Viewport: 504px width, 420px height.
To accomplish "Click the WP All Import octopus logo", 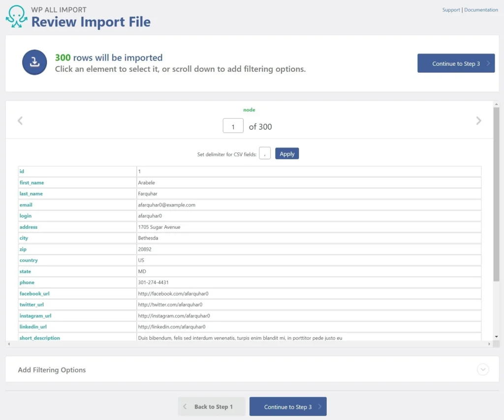I will pyautogui.click(x=16, y=16).
